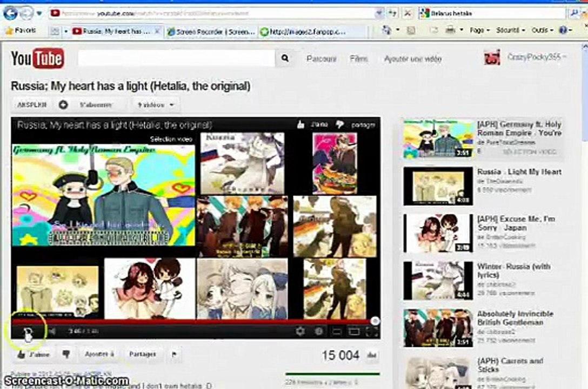The height and width of the screenshot is (389, 588).
Task: Expand the '9 vidéos' dropdown
Action: click(x=156, y=105)
